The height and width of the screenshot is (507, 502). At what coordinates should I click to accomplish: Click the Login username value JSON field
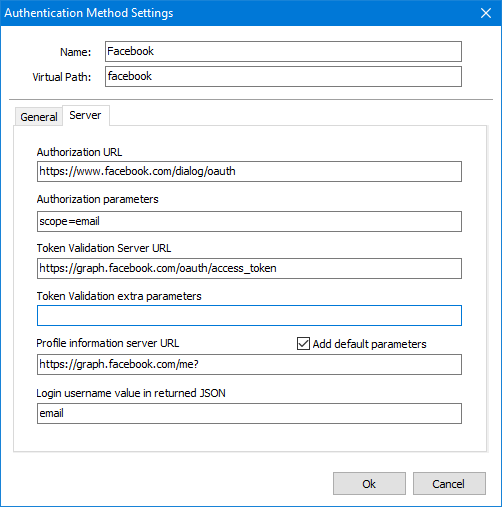[x=249, y=413]
